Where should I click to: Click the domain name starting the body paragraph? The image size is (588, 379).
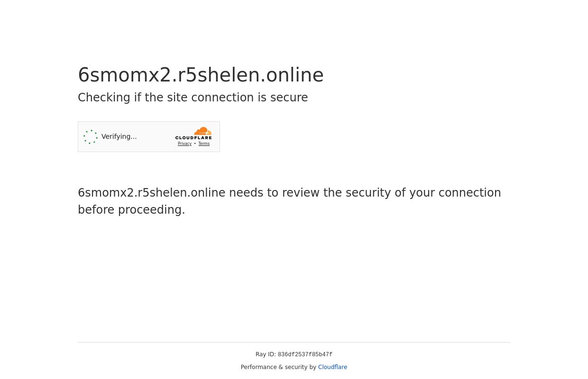click(x=151, y=193)
